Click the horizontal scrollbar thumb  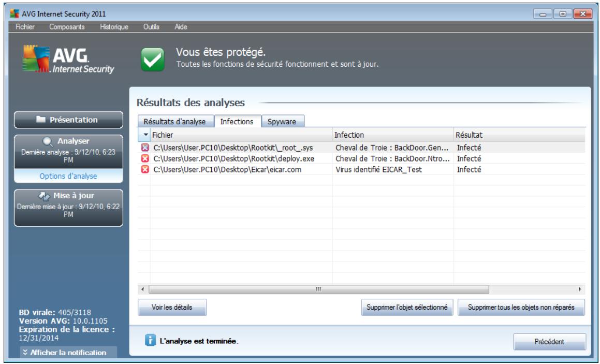pyautogui.click(x=319, y=289)
